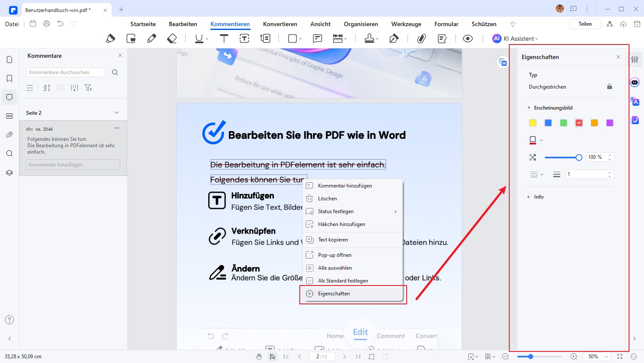Open the attachments sidebar panel
This screenshot has width=644, height=363.
9,135
